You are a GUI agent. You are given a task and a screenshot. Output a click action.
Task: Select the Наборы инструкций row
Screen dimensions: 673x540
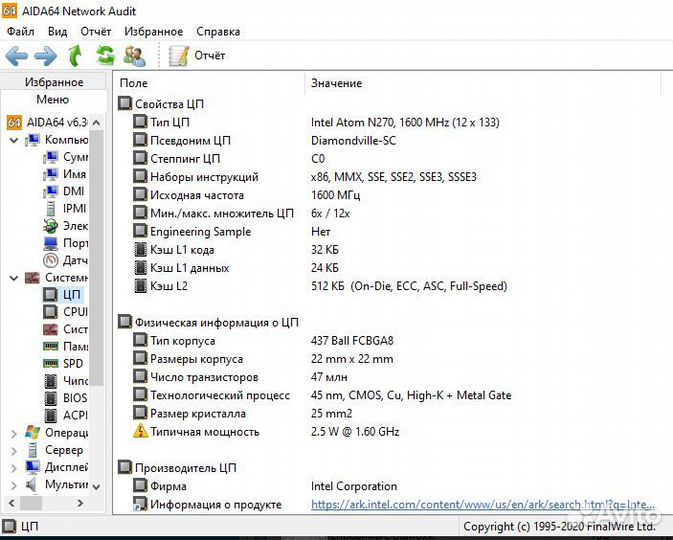coord(305,177)
